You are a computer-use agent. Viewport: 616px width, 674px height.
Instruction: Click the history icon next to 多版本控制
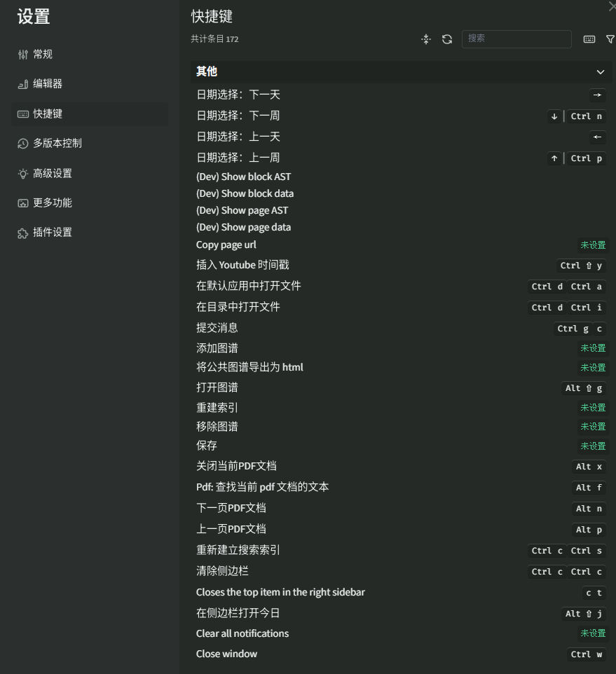click(x=23, y=144)
